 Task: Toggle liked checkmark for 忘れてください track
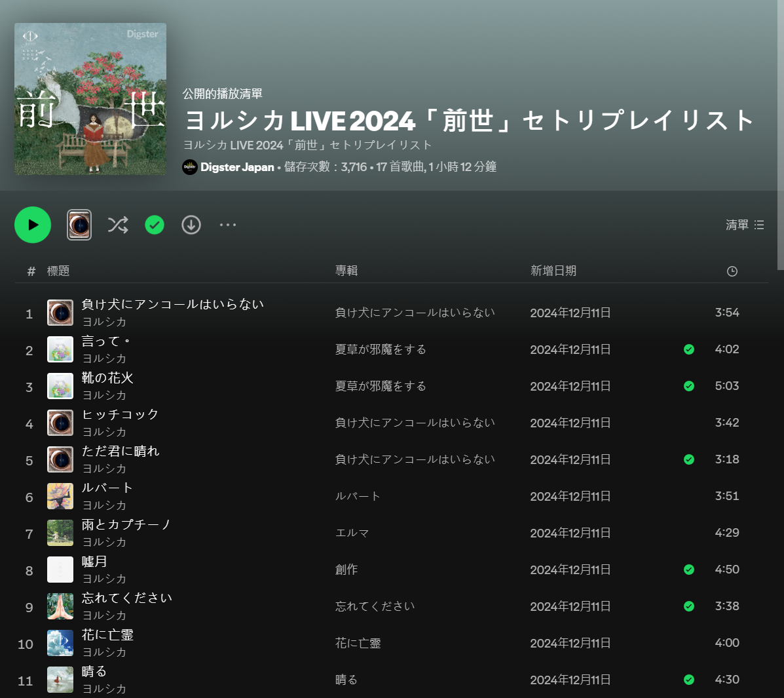(689, 606)
